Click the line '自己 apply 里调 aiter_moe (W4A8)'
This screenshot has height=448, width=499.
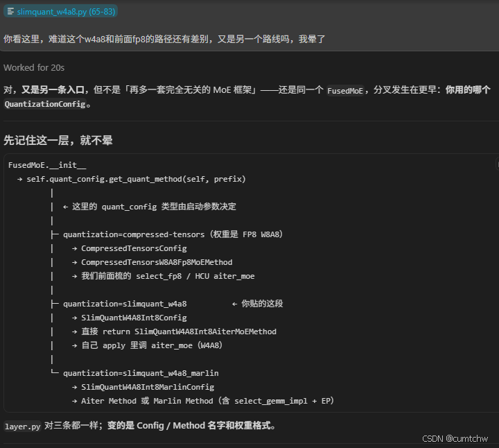pos(152,345)
